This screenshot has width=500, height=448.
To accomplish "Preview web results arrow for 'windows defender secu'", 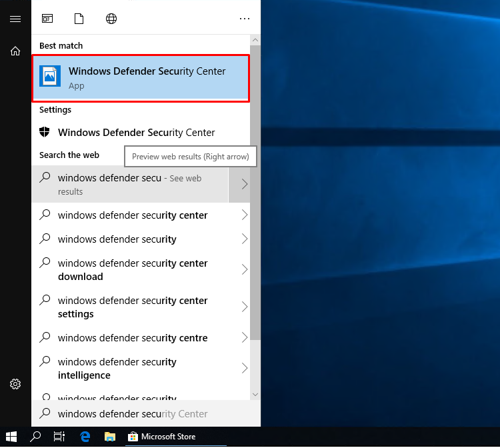I will [239, 184].
